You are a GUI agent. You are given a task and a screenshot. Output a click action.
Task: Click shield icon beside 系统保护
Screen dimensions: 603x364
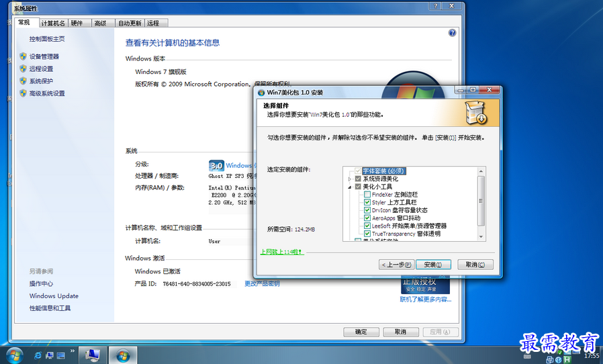pyautogui.click(x=23, y=81)
